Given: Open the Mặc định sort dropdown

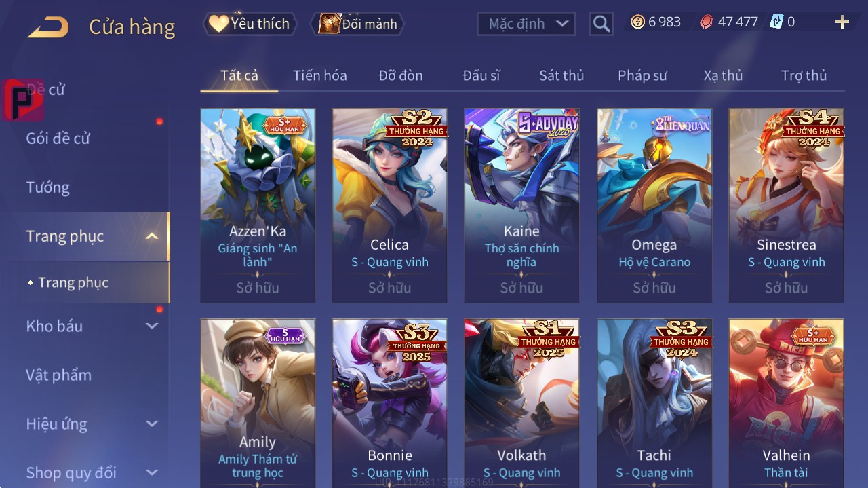Looking at the screenshot, I should [x=526, y=24].
